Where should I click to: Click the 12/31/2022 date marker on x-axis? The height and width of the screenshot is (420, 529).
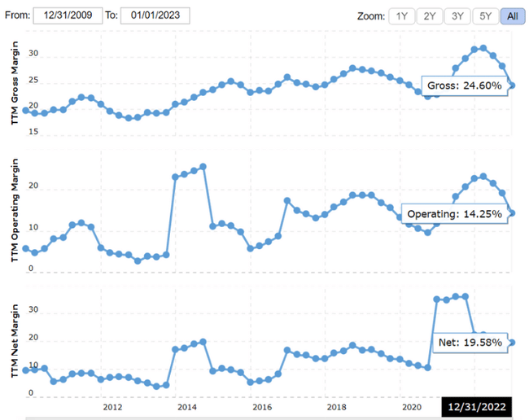(x=476, y=407)
